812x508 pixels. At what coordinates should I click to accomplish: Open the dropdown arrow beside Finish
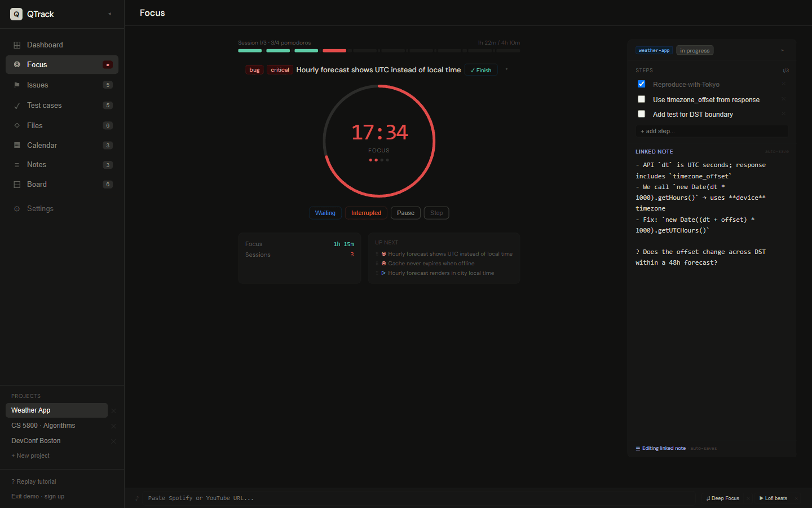point(506,70)
